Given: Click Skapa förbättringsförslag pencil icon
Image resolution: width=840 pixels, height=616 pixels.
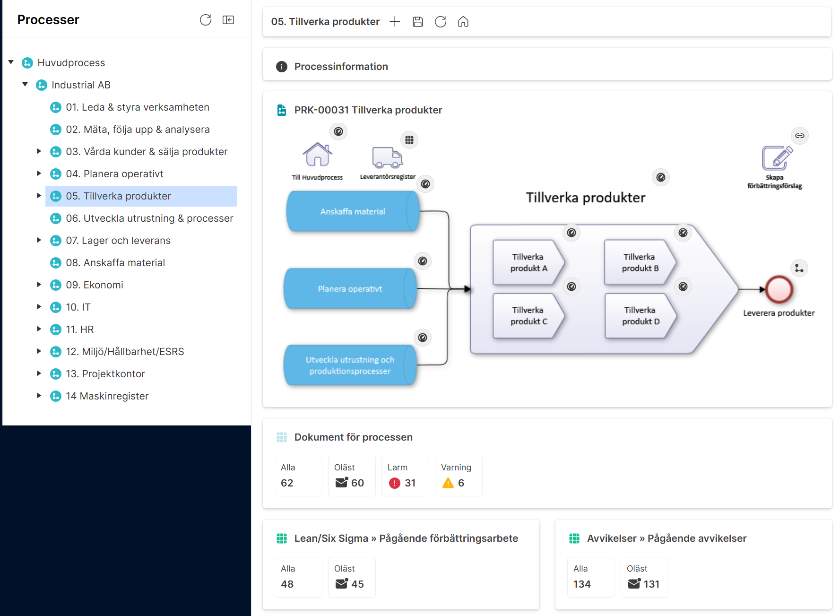Looking at the screenshot, I should pos(777,158).
